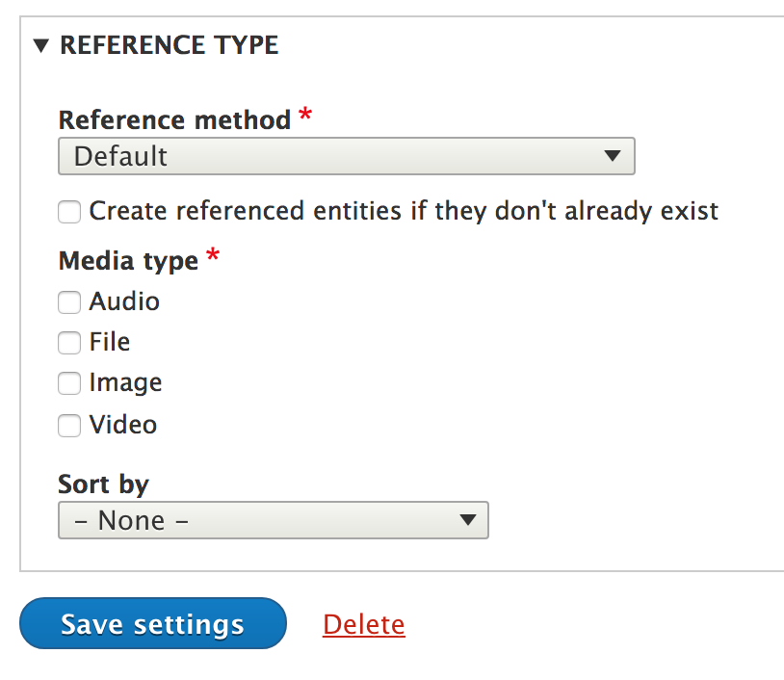This screenshot has width=784, height=680.
Task: Click the "Create referenced entities" label text
Action: (404, 211)
